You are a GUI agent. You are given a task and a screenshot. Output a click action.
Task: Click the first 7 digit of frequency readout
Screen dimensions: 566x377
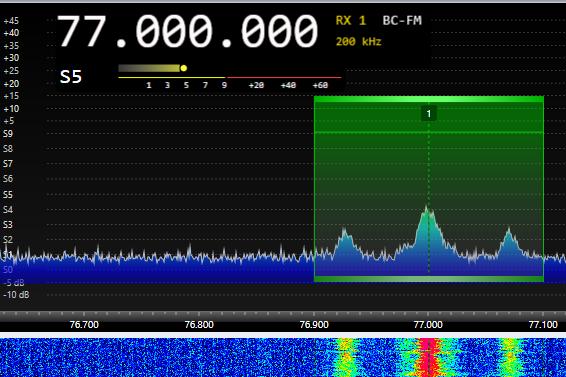70,31
